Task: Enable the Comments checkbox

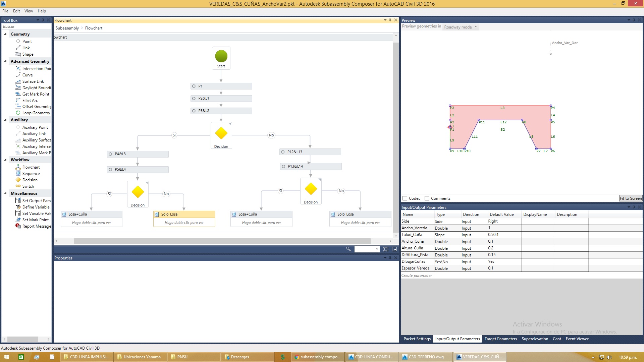Action: [427, 198]
